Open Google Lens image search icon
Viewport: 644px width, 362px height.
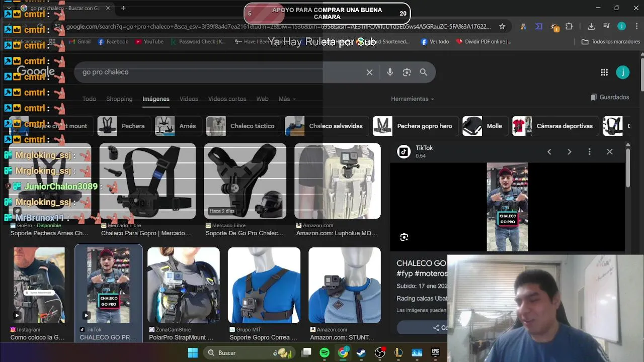pyautogui.click(x=407, y=72)
